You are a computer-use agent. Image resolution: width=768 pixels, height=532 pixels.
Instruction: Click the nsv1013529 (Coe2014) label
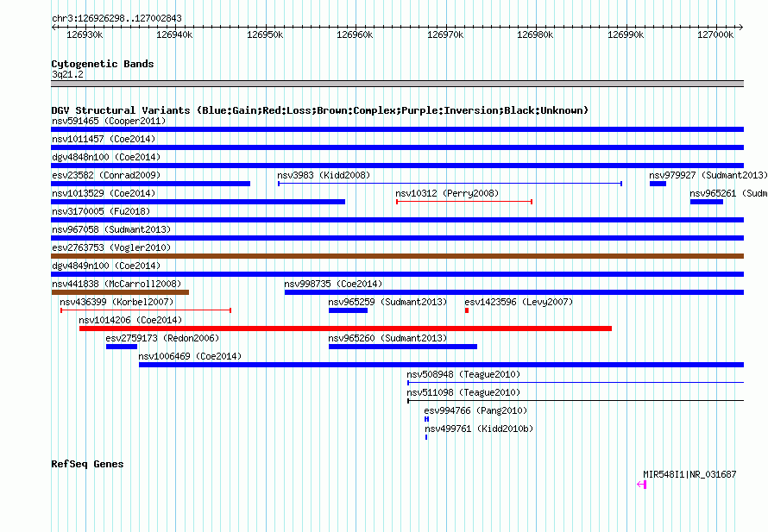tap(104, 193)
